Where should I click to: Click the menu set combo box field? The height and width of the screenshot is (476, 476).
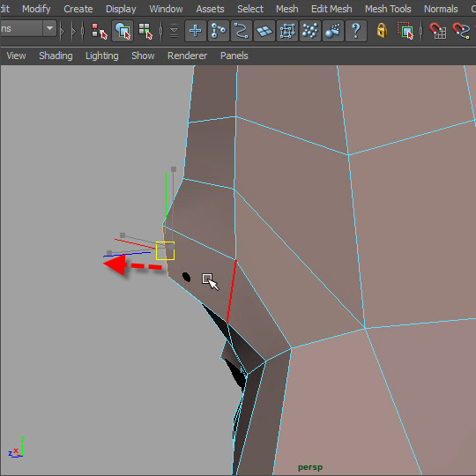(28, 29)
